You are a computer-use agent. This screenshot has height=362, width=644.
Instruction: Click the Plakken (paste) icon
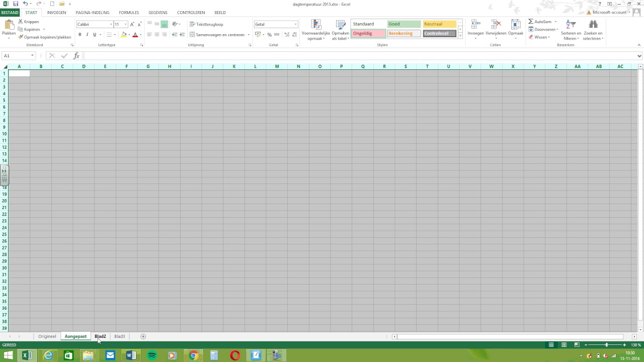tap(9, 24)
